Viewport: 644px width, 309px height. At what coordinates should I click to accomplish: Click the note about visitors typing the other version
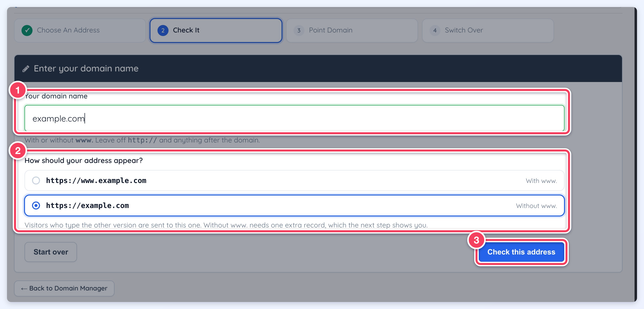226,225
